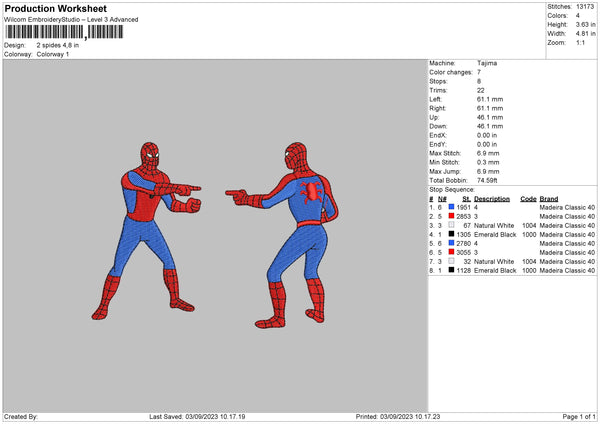Click the 'Stop Sequence:' heading

pyautogui.click(x=452, y=190)
